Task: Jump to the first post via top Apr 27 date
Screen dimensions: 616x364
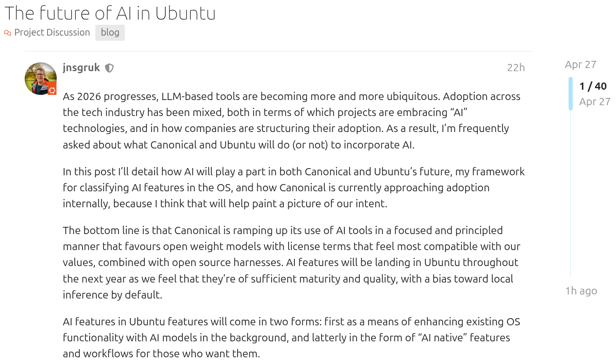Action: (580, 64)
